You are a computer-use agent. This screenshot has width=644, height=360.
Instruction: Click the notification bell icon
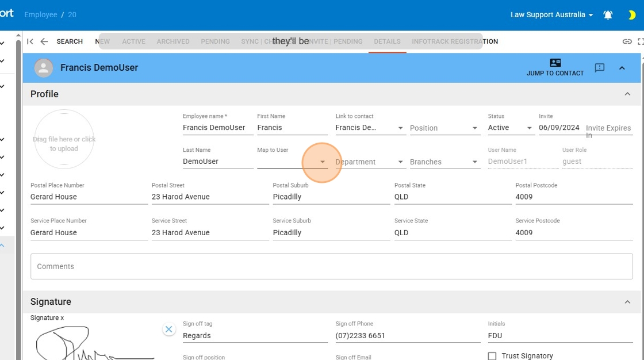coord(608,15)
